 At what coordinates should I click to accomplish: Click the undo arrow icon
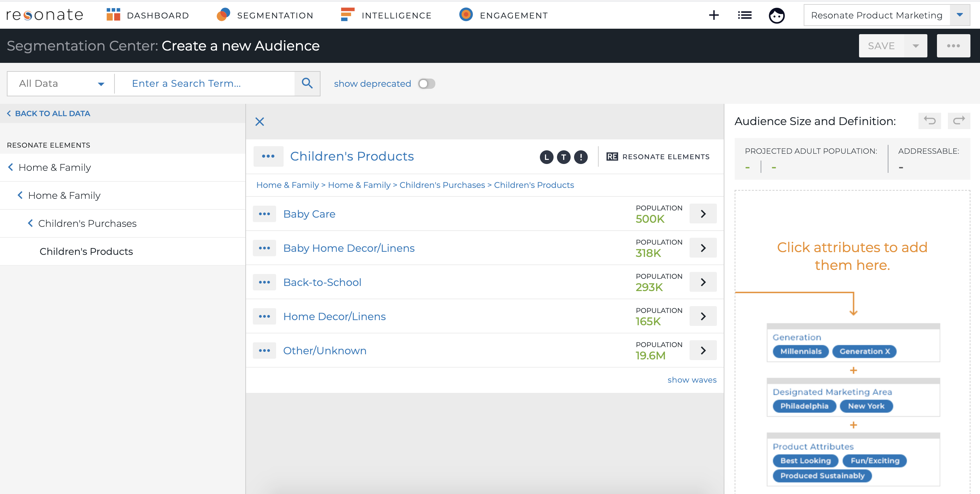point(929,121)
